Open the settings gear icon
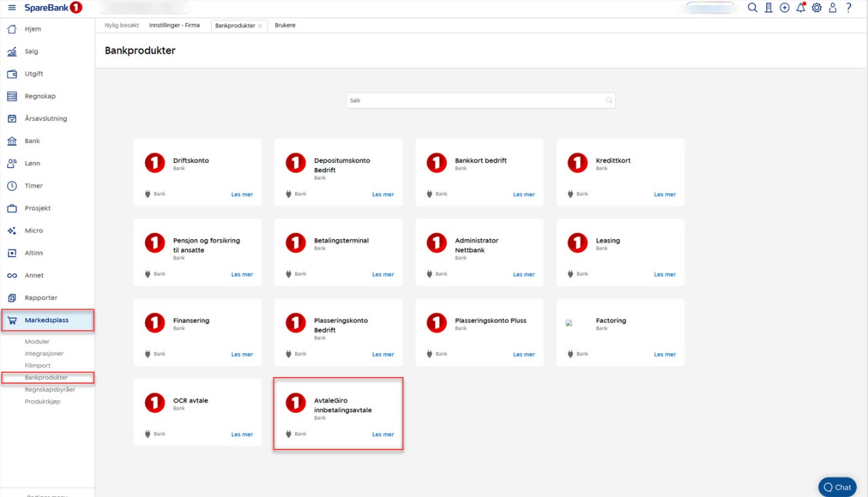Viewport: 868px width, 497px height. click(816, 7)
